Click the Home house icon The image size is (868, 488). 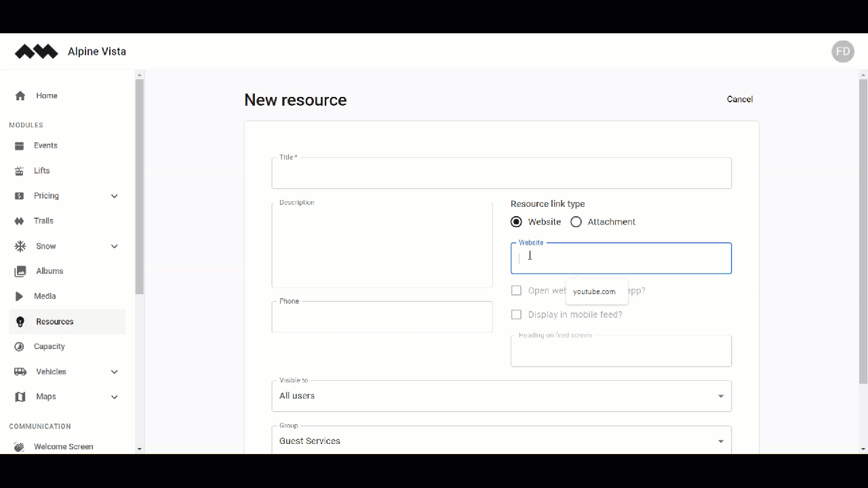[20, 96]
